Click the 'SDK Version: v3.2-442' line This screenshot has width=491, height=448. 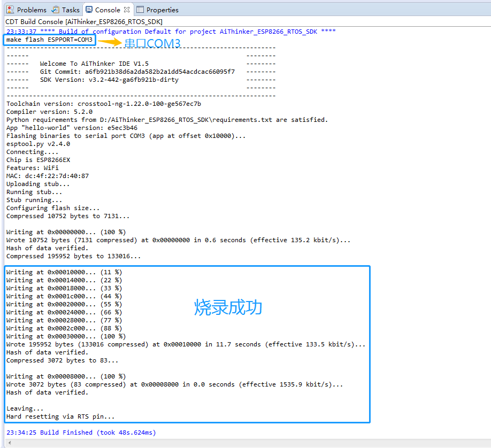(x=109, y=80)
